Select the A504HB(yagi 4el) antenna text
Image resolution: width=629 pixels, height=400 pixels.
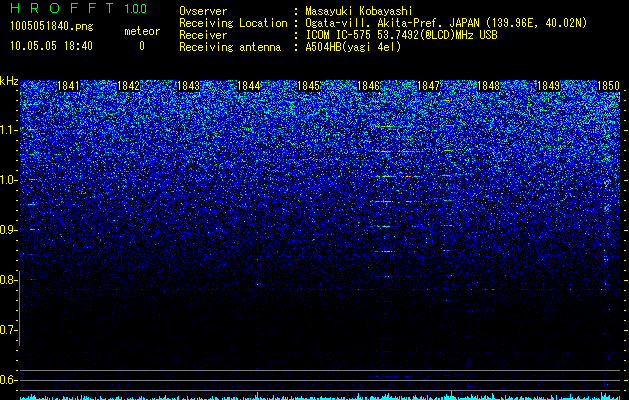point(353,47)
